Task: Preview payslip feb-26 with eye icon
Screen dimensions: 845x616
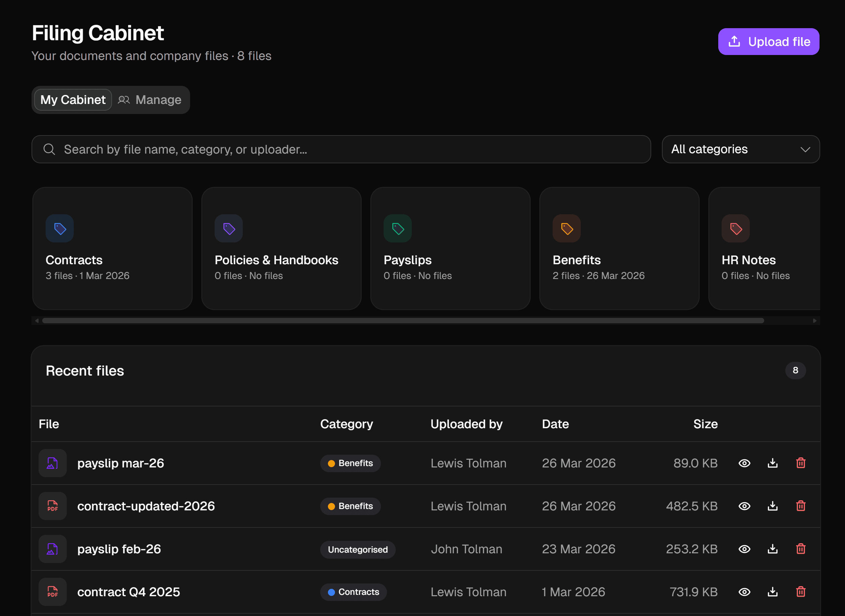Action: (x=744, y=549)
